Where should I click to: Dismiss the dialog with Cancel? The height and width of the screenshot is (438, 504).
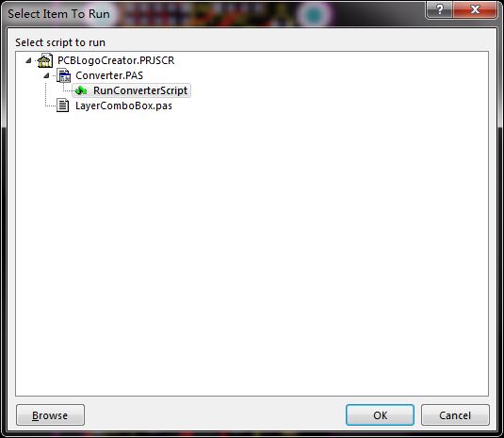pyautogui.click(x=455, y=415)
